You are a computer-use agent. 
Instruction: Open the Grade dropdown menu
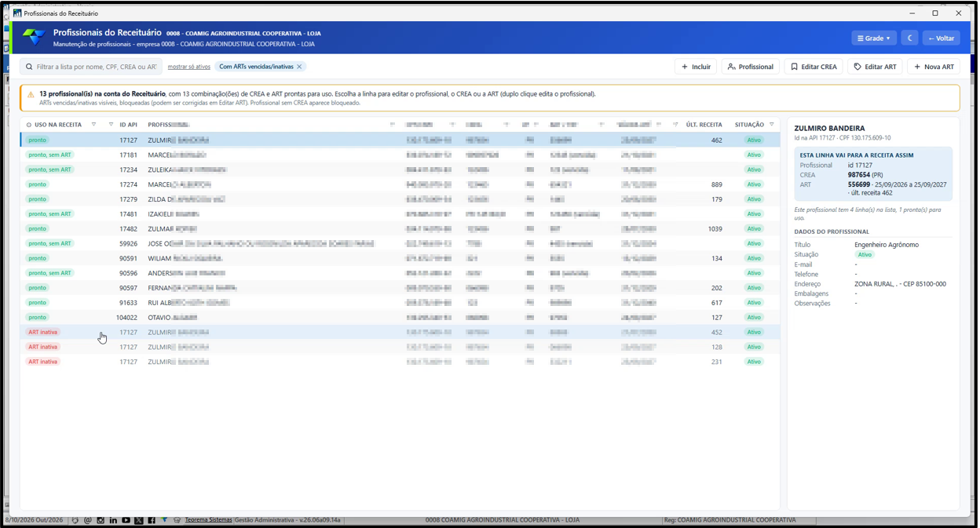pyautogui.click(x=874, y=38)
